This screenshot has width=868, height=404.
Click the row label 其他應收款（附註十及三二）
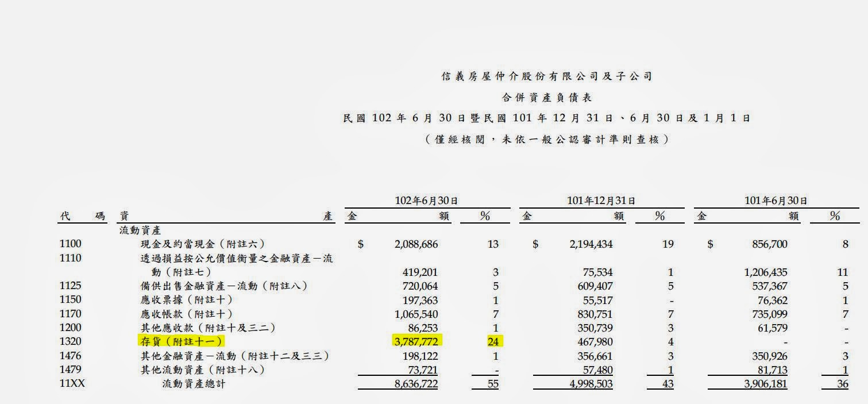pyautogui.click(x=208, y=328)
